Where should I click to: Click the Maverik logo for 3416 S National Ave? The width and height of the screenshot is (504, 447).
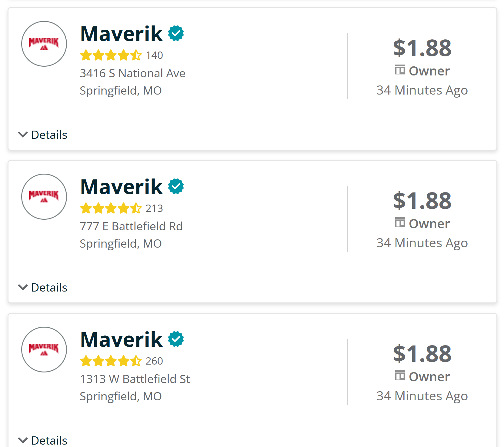(x=44, y=44)
